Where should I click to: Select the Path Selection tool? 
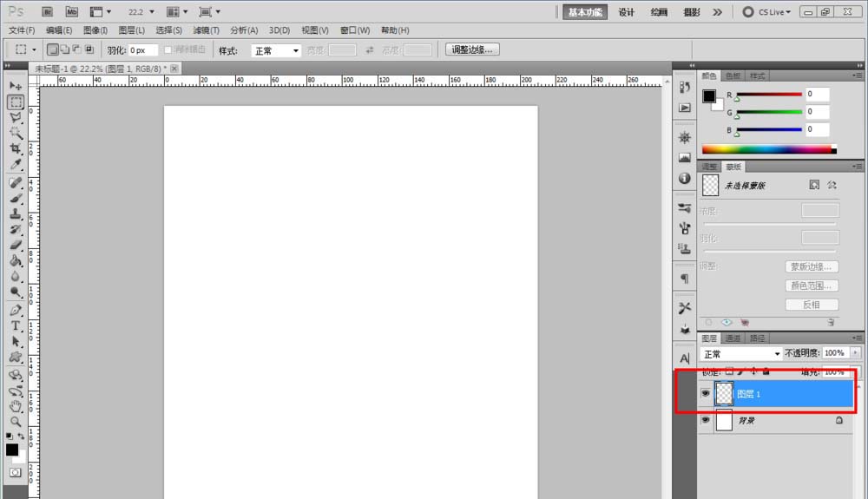click(16, 341)
